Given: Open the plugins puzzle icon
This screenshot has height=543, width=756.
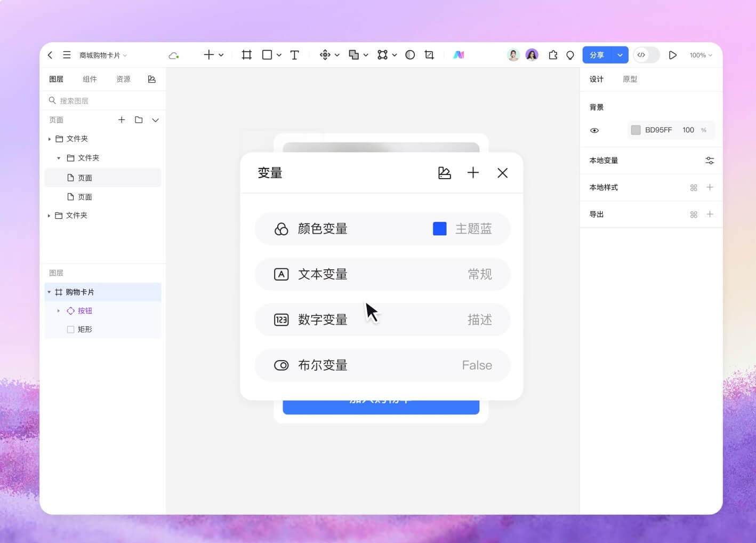Looking at the screenshot, I should click(x=553, y=55).
